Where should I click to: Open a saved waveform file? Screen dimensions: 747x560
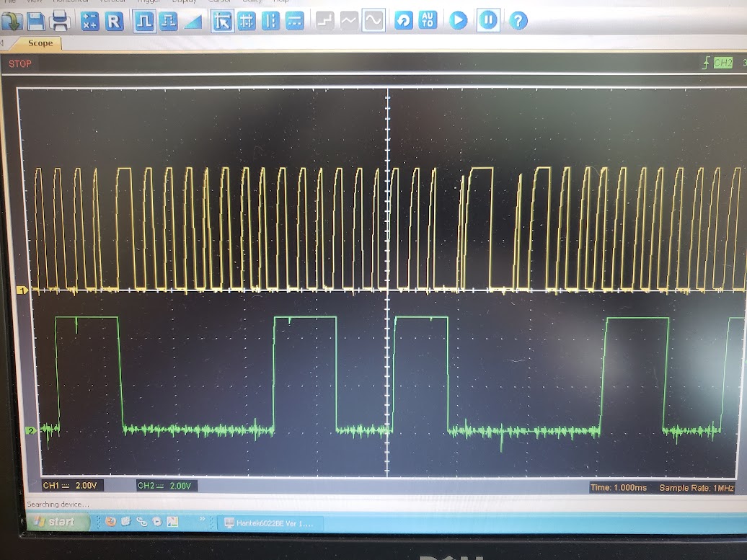(12, 22)
